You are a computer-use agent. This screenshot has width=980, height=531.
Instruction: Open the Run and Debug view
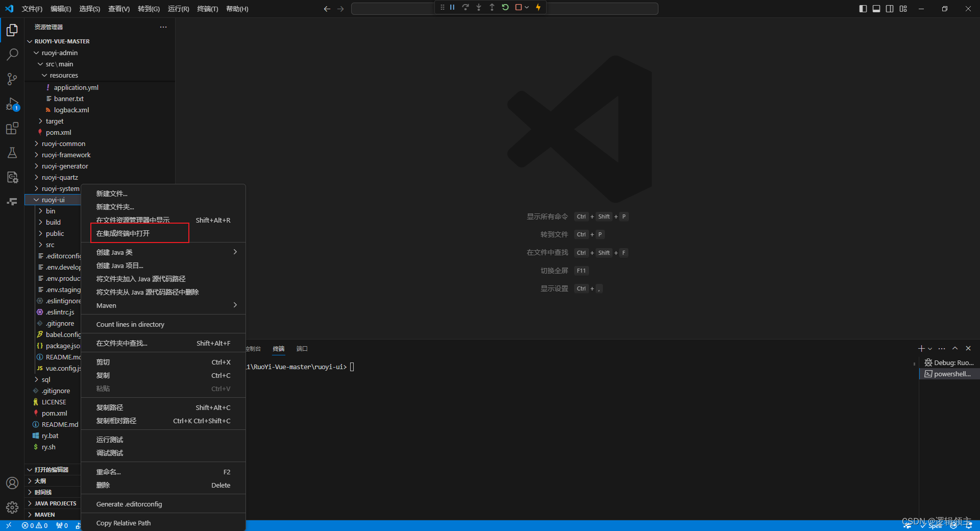click(12, 104)
